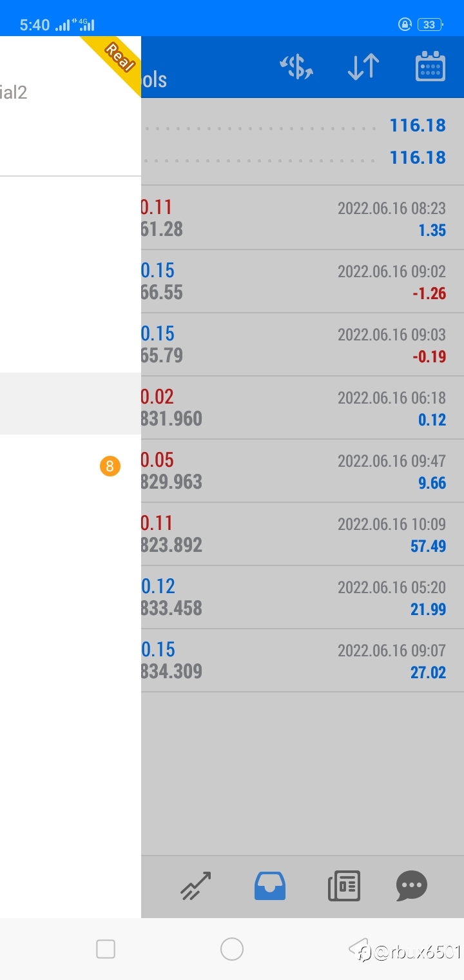464x980 pixels.
Task: Tap the trade closed at 09:47
Action: click(x=302, y=471)
